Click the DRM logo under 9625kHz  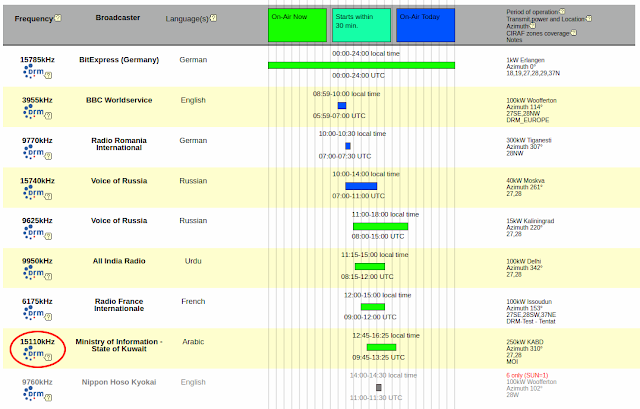pos(33,232)
